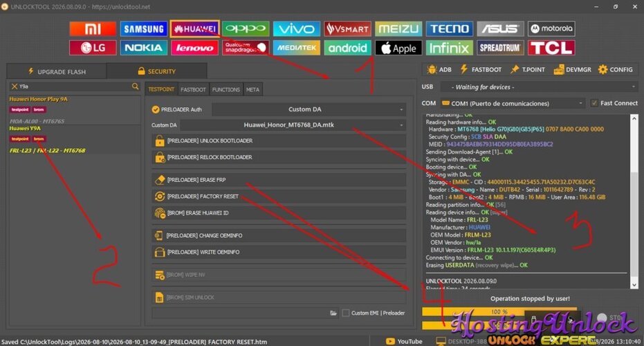The height and width of the screenshot is (346, 644).
Task: Select the Huawei brand icon
Action: (x=194, y=29)
